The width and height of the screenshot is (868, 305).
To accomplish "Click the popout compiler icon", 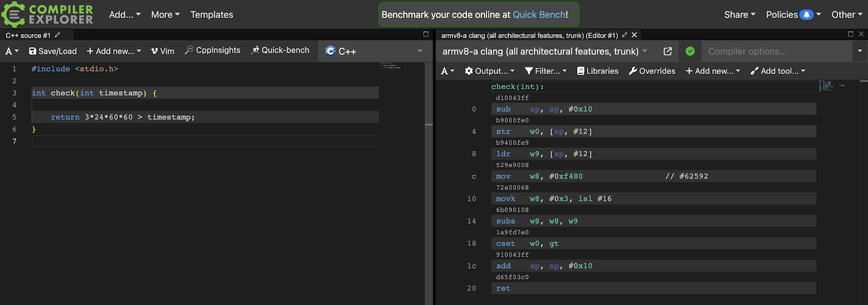I will pos(668,52).
